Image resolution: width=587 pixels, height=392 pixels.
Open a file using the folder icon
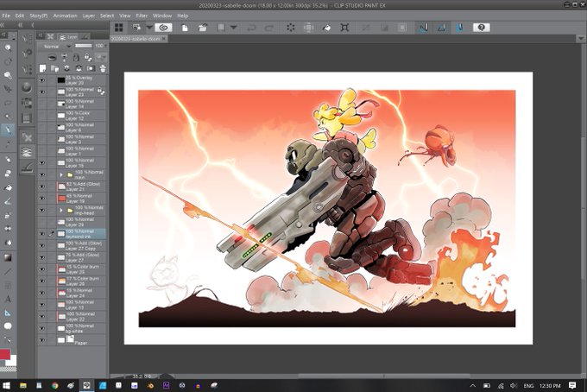(203, 28)
